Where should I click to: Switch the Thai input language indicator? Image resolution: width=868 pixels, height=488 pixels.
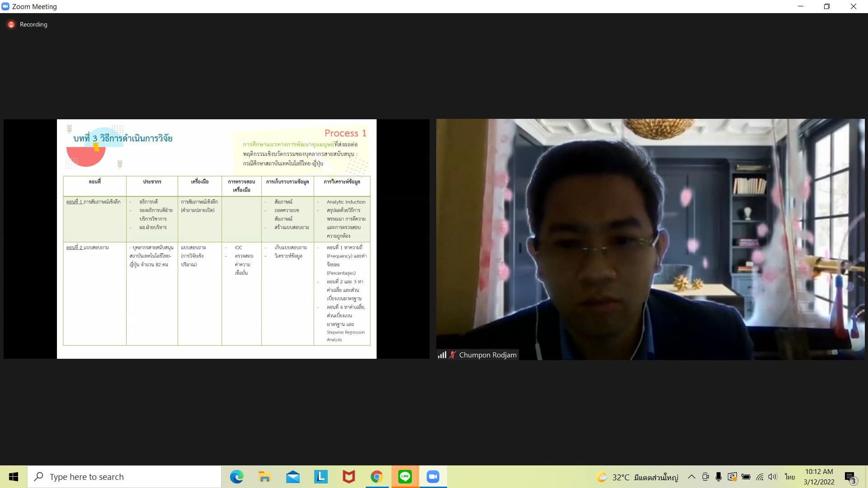790,477
